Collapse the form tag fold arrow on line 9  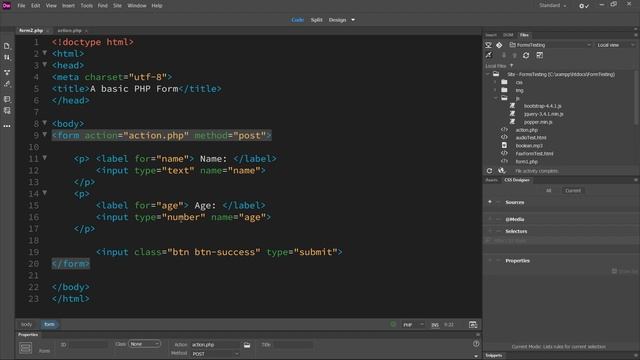pyautogui.click(x=45, y=134)
